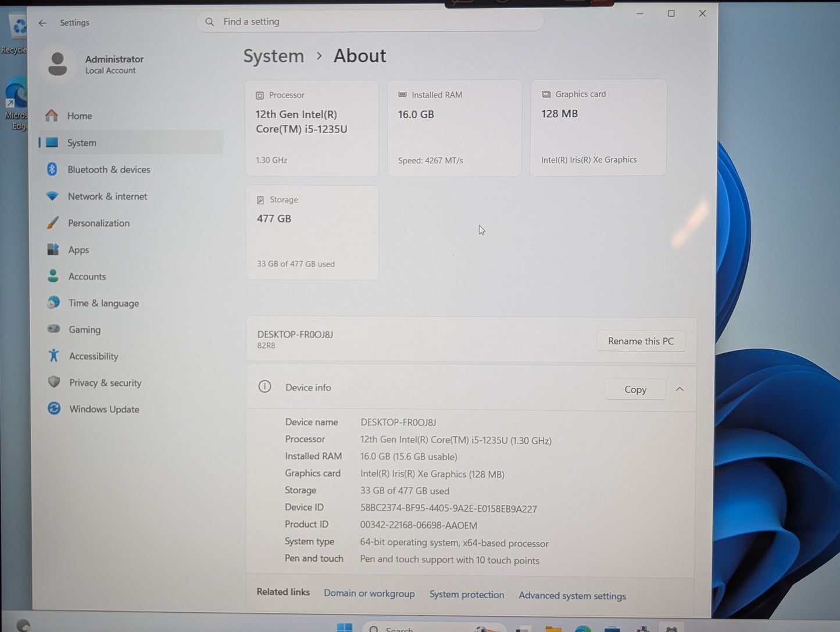Click the 477 GB Storage value
840x632 pixels.
[274, 218]
